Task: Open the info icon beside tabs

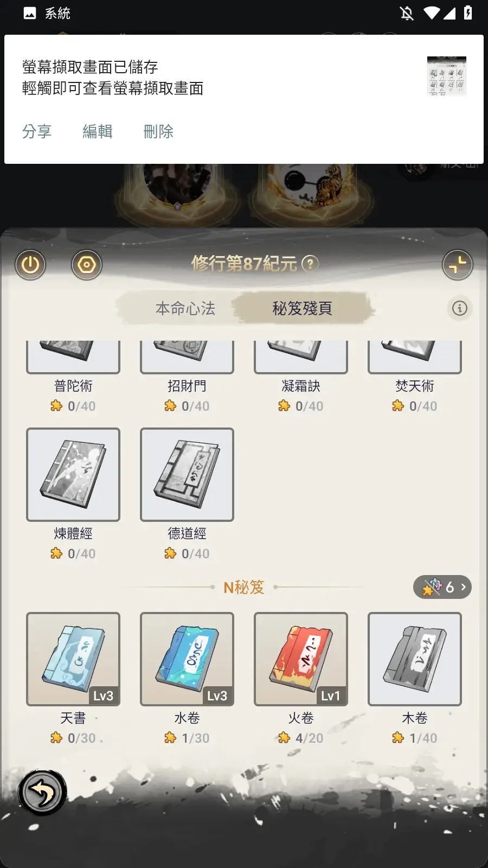Action: click(460, 309)
